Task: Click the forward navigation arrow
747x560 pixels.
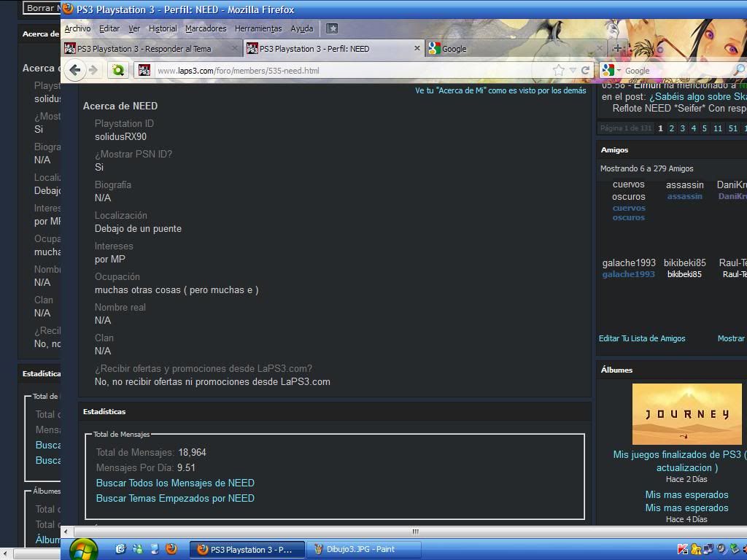Action: pos(93,70)
